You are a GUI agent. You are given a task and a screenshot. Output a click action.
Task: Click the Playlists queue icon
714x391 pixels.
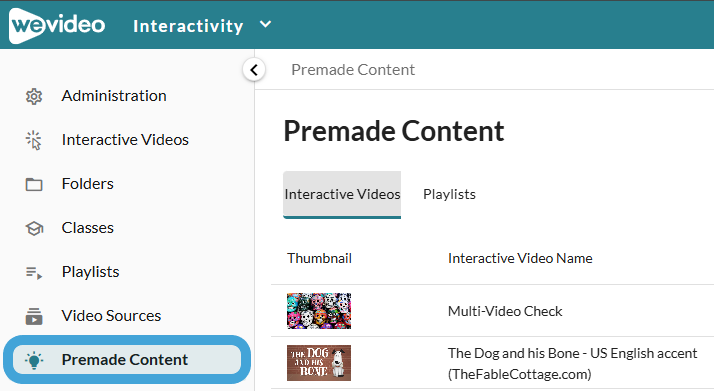(34, 273)
